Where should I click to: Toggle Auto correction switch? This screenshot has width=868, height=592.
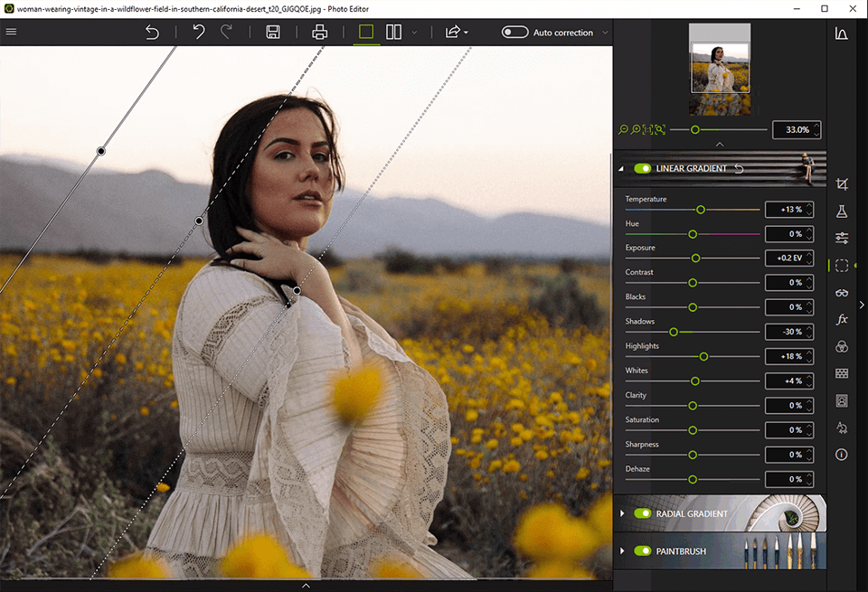click(x=514, y=32)
